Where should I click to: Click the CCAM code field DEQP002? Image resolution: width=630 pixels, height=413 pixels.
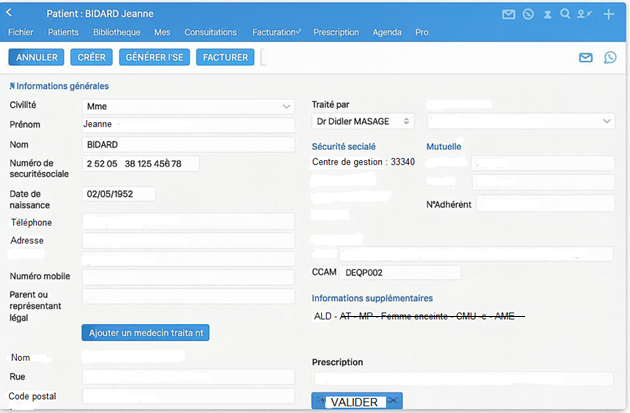400,272
